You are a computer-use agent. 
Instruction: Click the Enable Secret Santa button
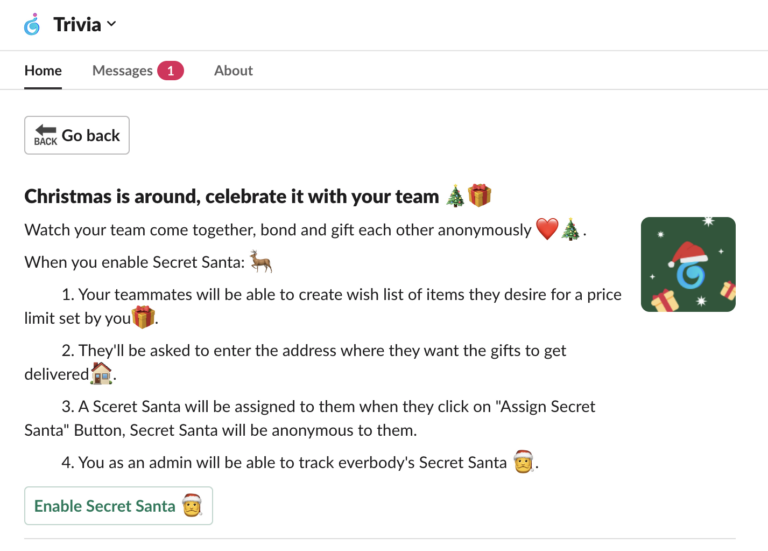click(118, 506)
